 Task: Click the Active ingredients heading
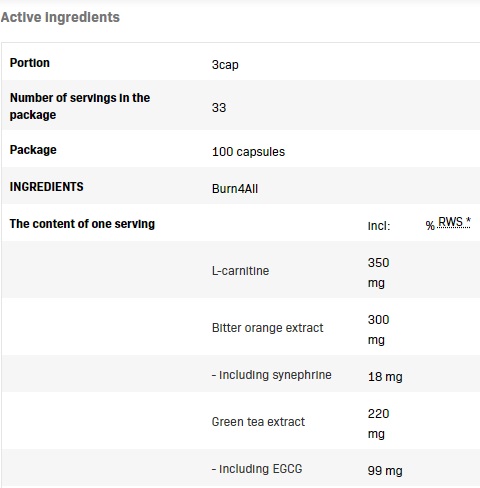[x=60, y=17]
